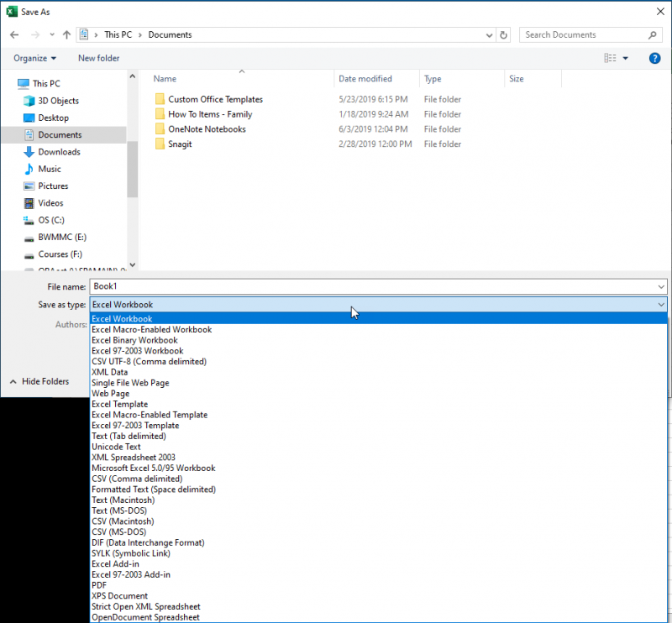Sort by the Name column header
Screen dimensions: 672x623
165,79
